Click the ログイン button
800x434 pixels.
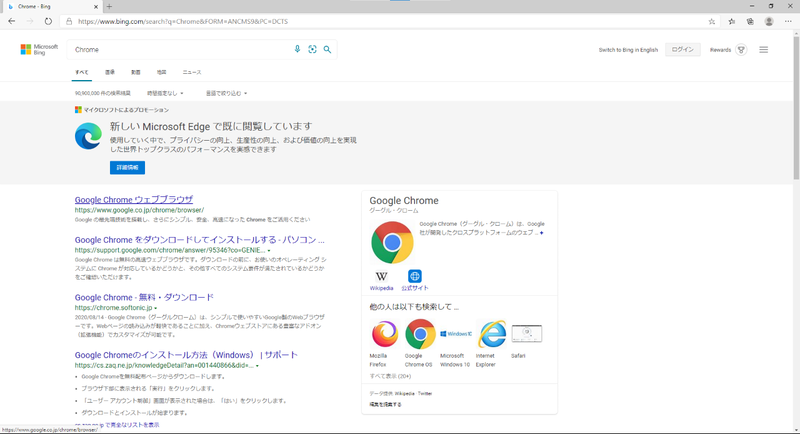(x=682, y=49)
